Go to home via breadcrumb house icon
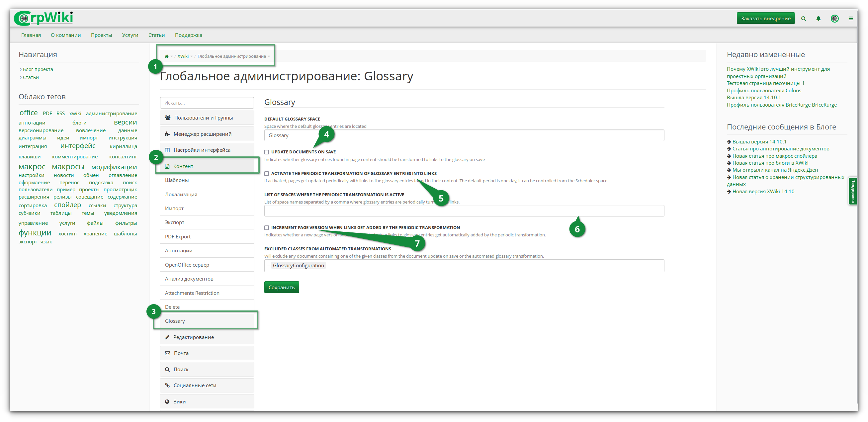This screenshot has width=868, height=422. 166,56
